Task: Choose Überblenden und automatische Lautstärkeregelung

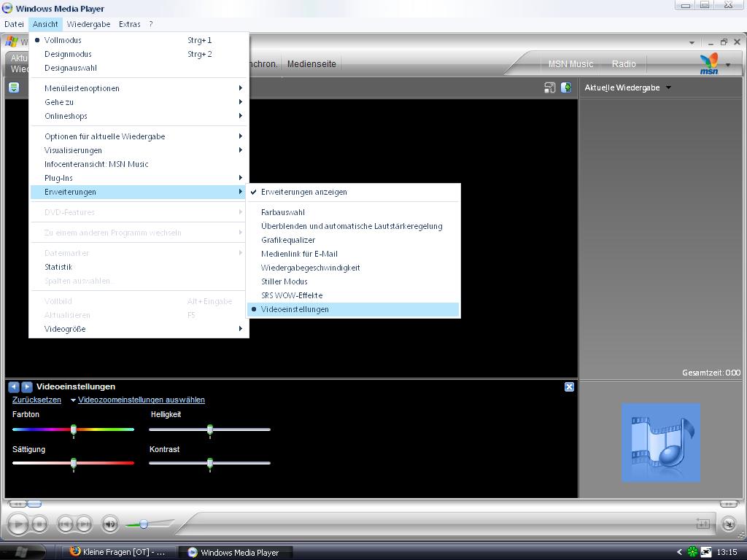Action: pyautogui.click(x=354, y=226)
